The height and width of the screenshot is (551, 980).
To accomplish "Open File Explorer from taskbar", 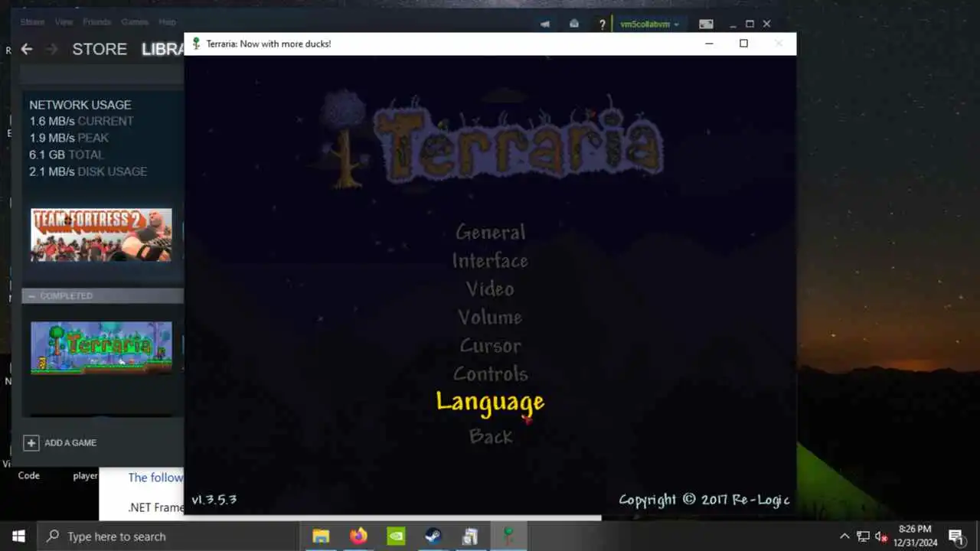I will 321,536.
